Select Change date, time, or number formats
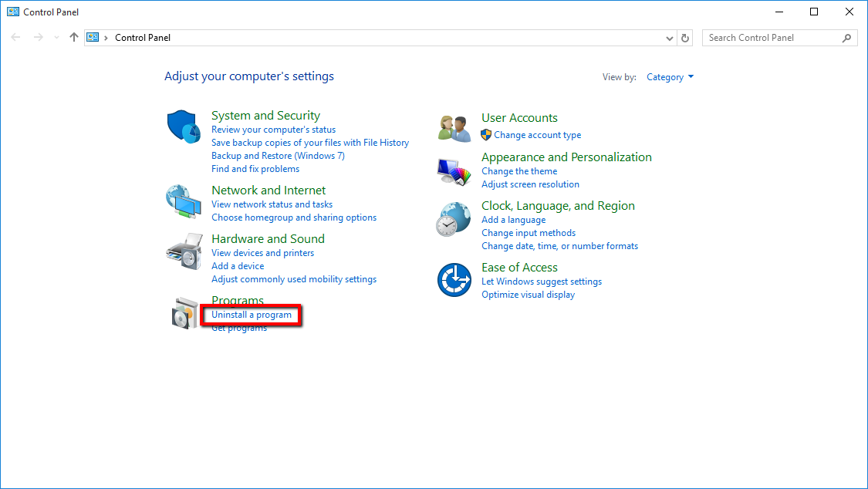The width and height of the screenshot is (868, 489). pyautogui.click(x=559, y=246)
